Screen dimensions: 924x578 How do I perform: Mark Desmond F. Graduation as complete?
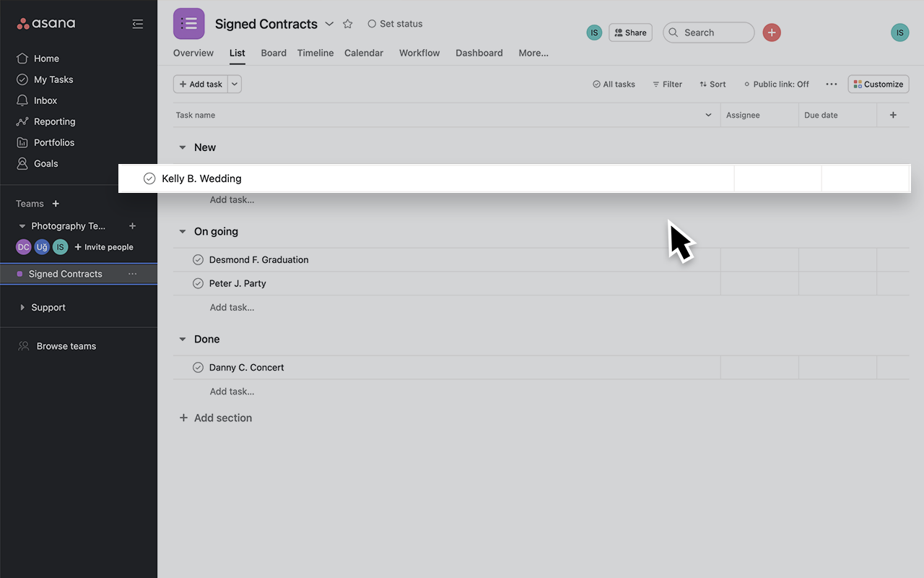coord(199,259)
